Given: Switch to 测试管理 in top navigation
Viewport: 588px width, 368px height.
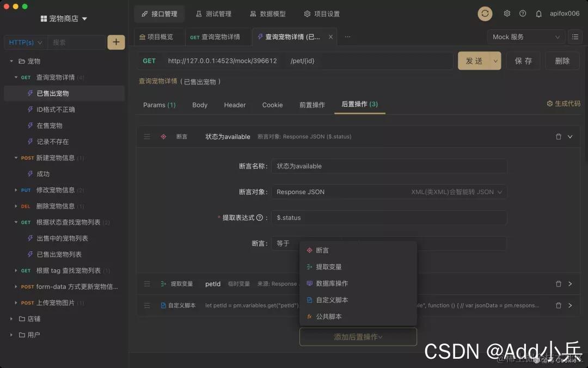Looking at the screenshot, I should pyautogui.click(x=213, y=14).
